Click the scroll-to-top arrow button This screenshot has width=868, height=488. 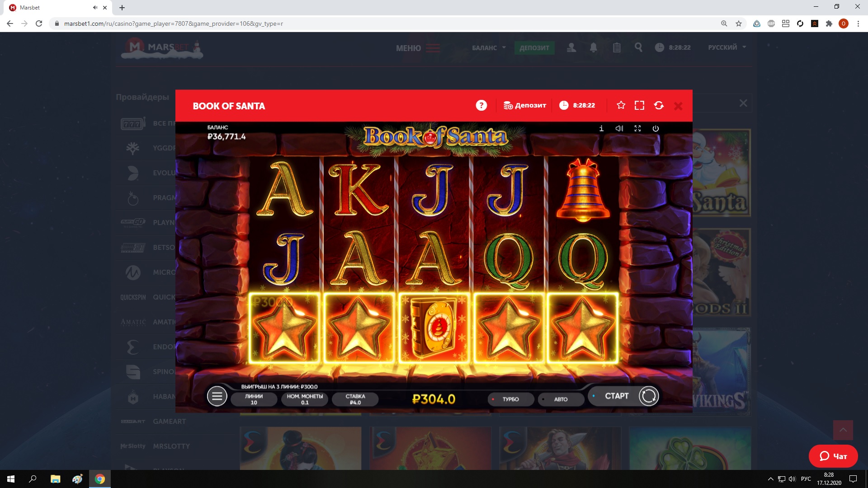point(843,430)
